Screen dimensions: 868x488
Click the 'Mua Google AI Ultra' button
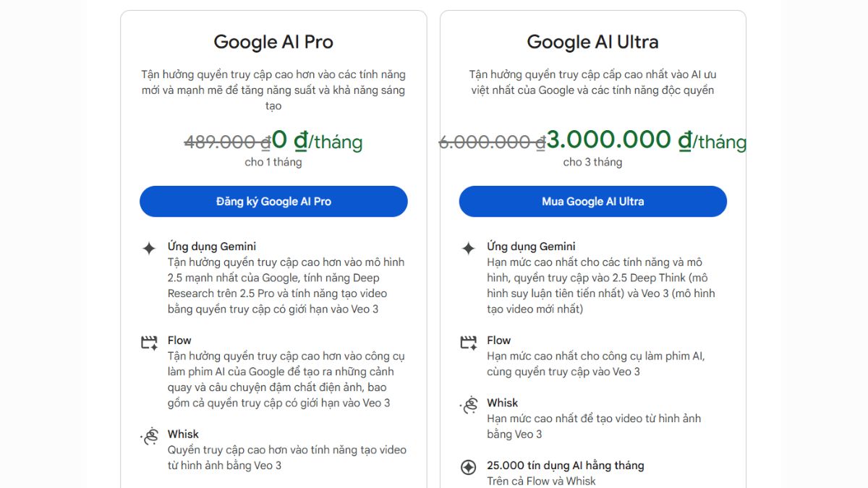tap(592, 201)
